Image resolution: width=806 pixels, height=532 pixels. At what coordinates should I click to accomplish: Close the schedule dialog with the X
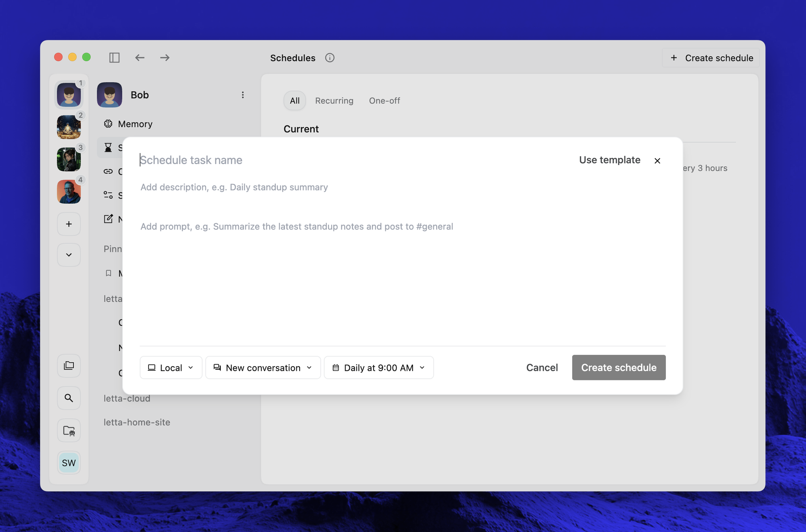point(657,161)
